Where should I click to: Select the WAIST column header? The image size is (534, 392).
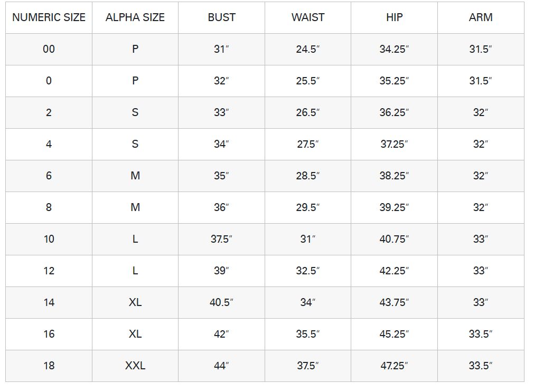click(x=308, y=17)
